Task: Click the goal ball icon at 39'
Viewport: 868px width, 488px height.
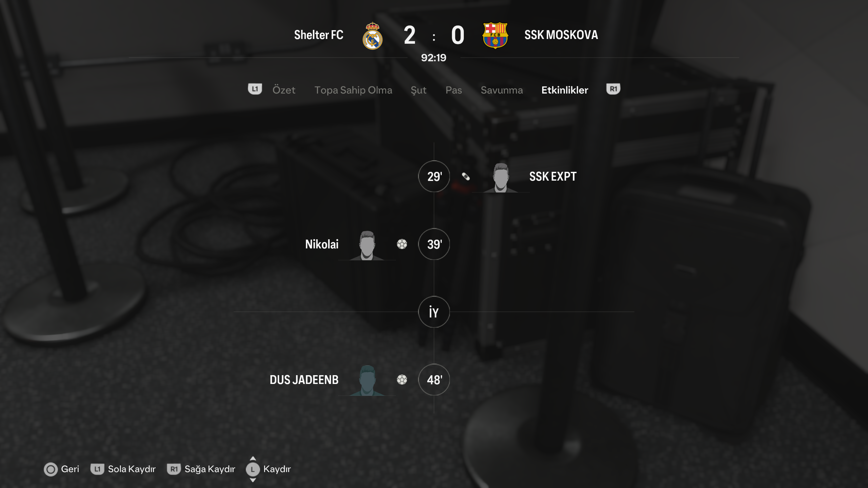Action: 402,244
